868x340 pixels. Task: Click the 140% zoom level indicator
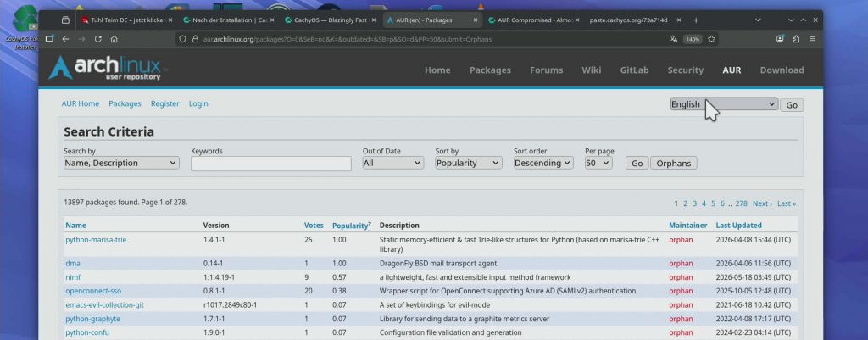(x=693, y=39)
